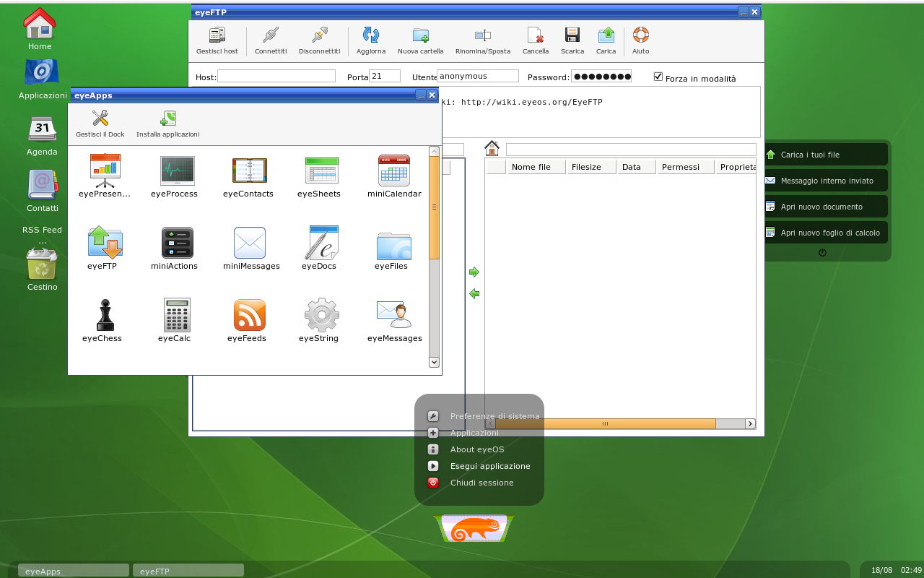Sort by Data column header
Screen dimensions: 924x578
pos(637,167)
